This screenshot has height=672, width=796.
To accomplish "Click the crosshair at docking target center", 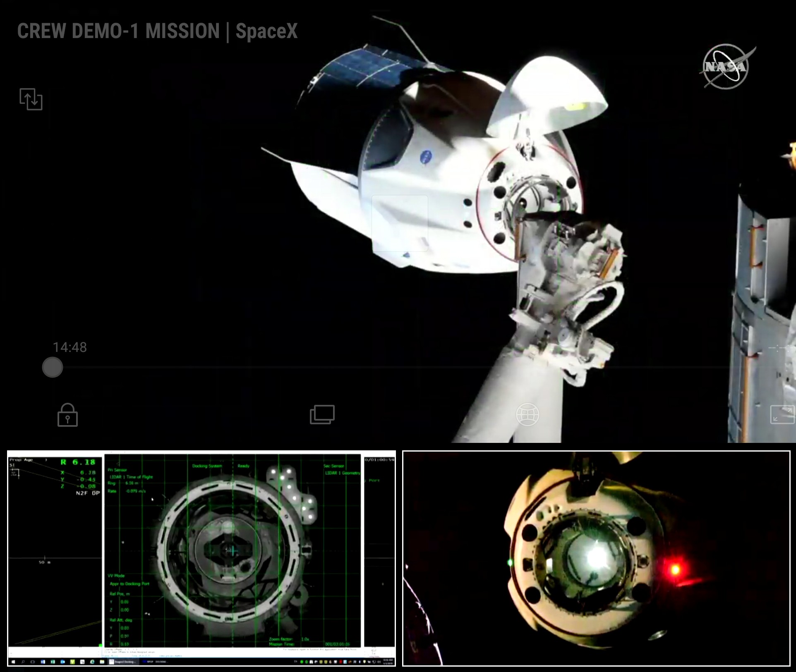I will [233, 550].
